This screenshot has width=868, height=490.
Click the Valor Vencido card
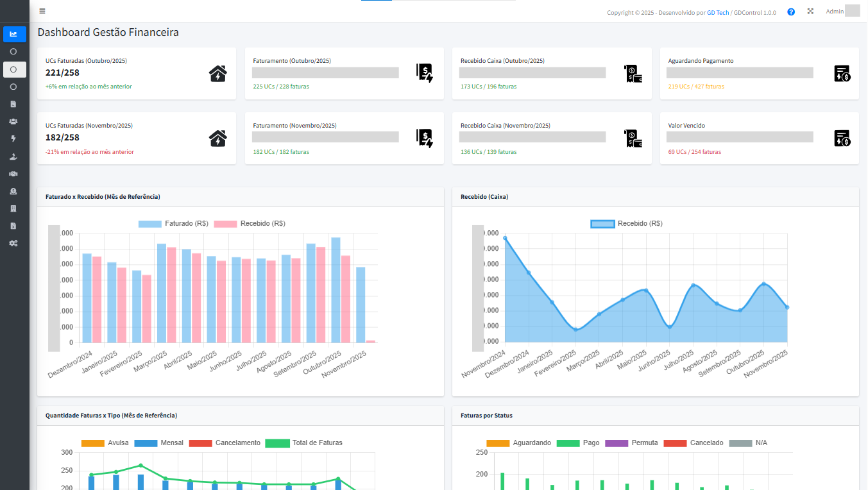point(759,139)
